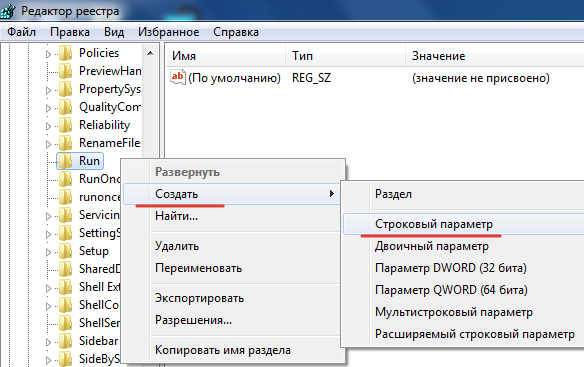Click the Тип column header
The height and width of the screenshot is (367, 584).
click(x=346, y=56)
